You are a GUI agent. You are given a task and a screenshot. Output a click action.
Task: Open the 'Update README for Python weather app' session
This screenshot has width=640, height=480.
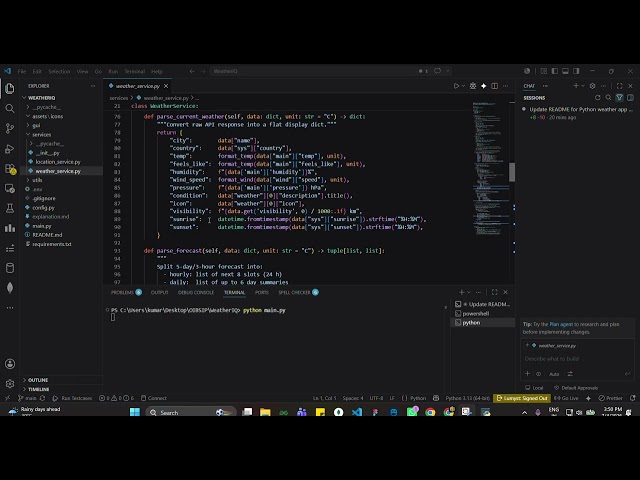coord(579,113)
